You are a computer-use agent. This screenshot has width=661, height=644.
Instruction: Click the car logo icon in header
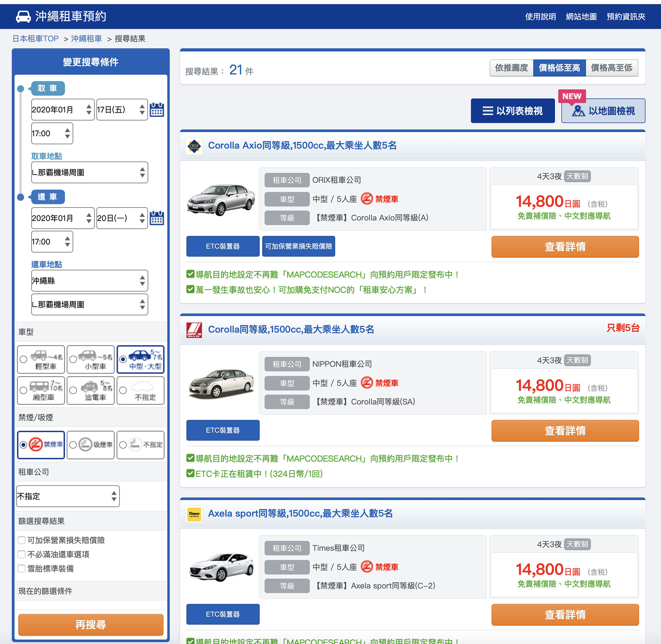coord(23,16)
